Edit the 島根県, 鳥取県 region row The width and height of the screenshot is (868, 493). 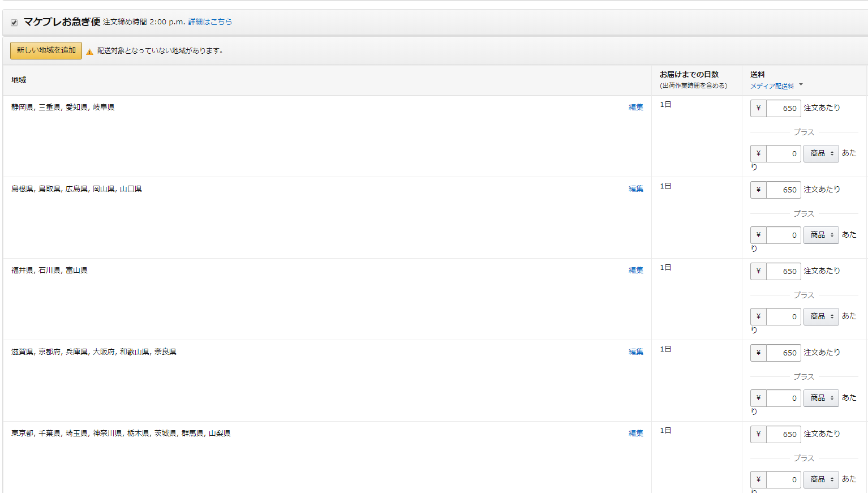pos(635,188)
